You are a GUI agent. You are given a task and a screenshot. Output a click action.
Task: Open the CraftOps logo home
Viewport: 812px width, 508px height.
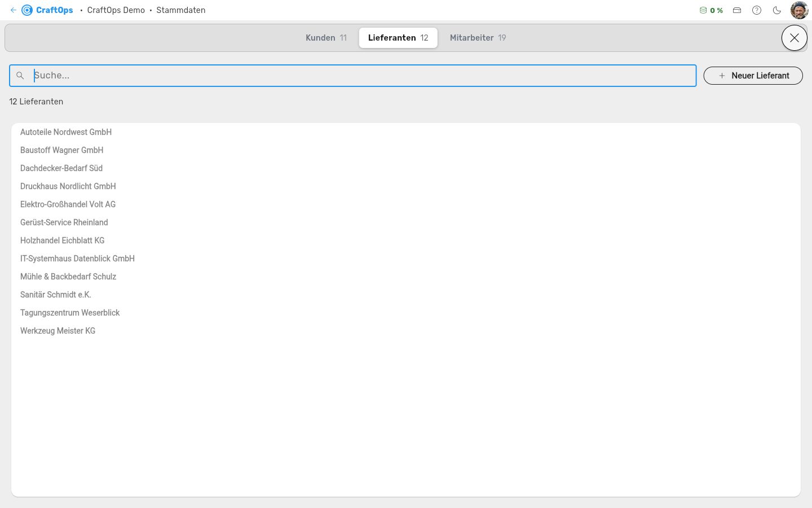(47, 10)
